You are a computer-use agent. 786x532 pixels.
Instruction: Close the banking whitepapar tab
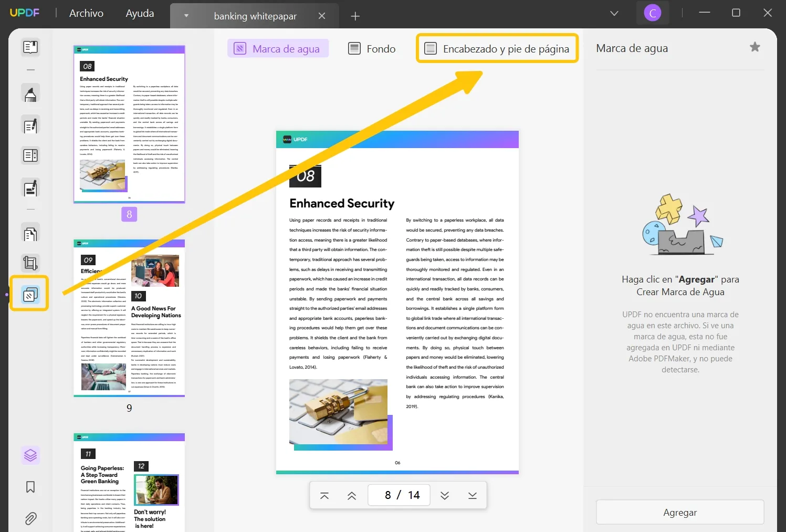(322, 16)
